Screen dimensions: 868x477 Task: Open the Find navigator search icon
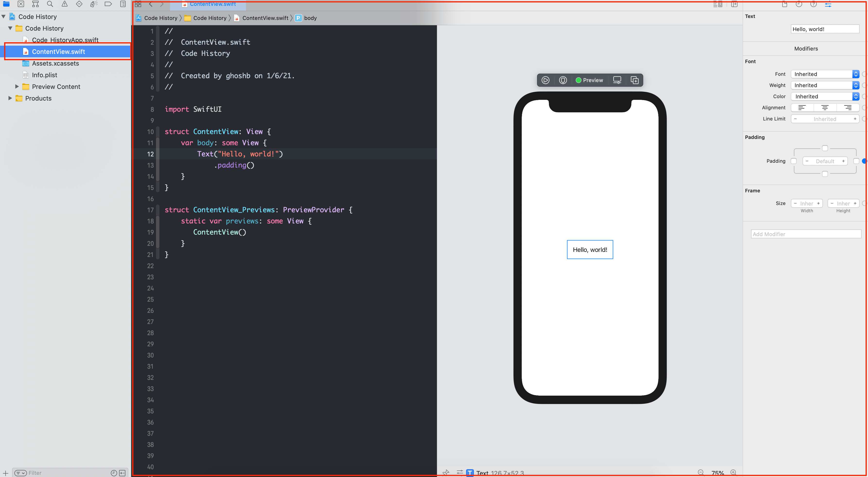(50, 4)
